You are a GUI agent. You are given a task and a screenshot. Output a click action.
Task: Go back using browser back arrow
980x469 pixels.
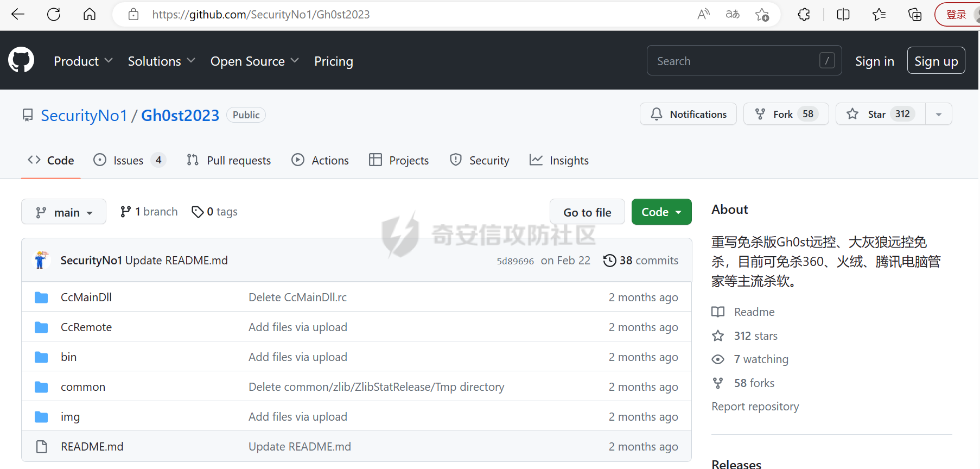[x=18, y=15]
